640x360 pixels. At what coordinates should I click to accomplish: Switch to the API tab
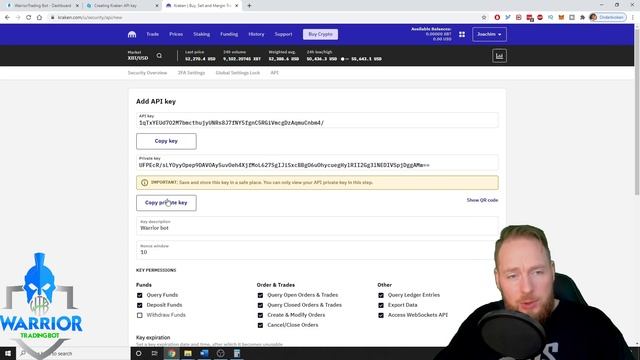coord(274,73)
